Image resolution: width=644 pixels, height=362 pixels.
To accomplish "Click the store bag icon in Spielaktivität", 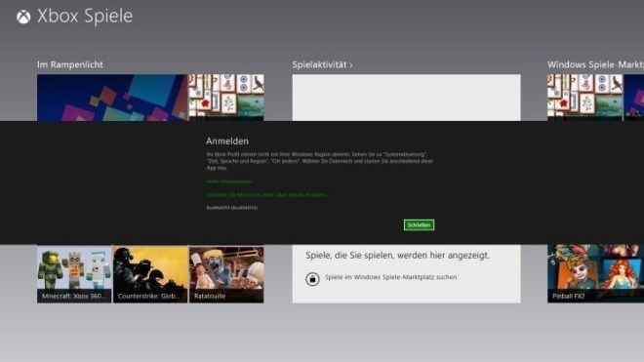I will [312, 279].
